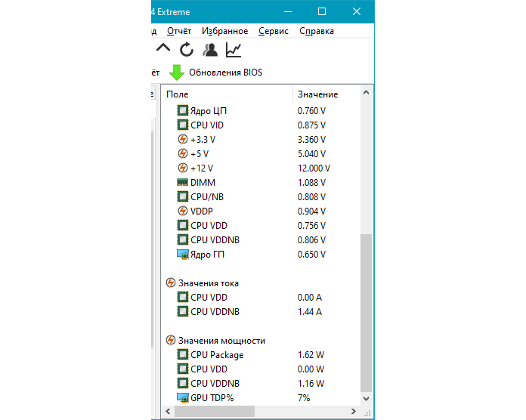This screenshot has height=420, width=526.
Task: Click the Up arrow toolbar icon
Action: click(x=163, y=48)
